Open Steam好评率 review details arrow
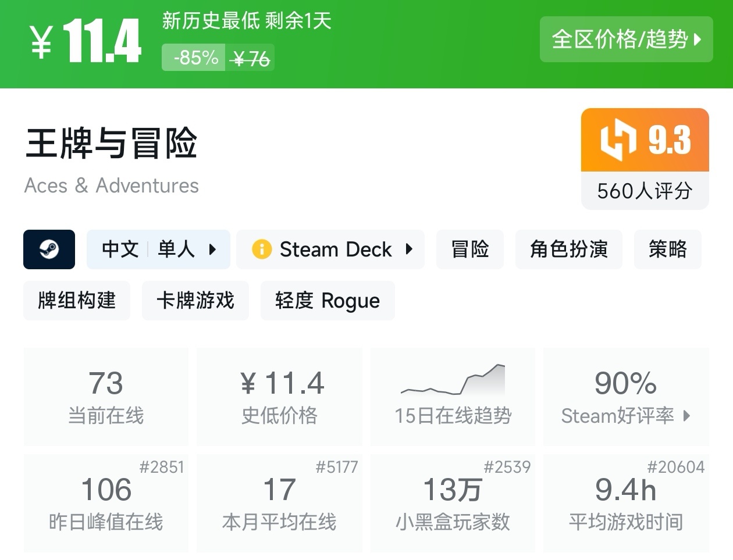733x560 pixels. 686,416
